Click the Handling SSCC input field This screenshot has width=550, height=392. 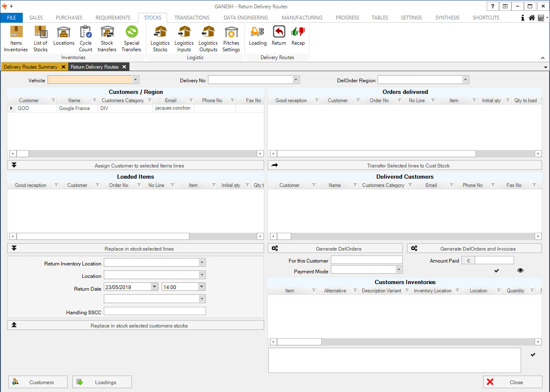pyautogui.click(x=155, y=311)
